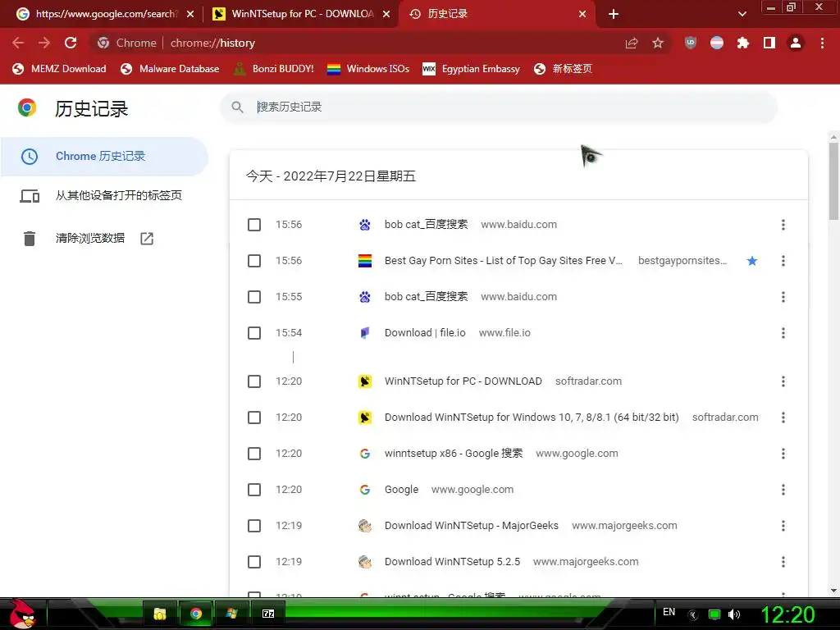Click the external link icon beside 清除浏览数据
Screen dimensions: 840x630
147,239
